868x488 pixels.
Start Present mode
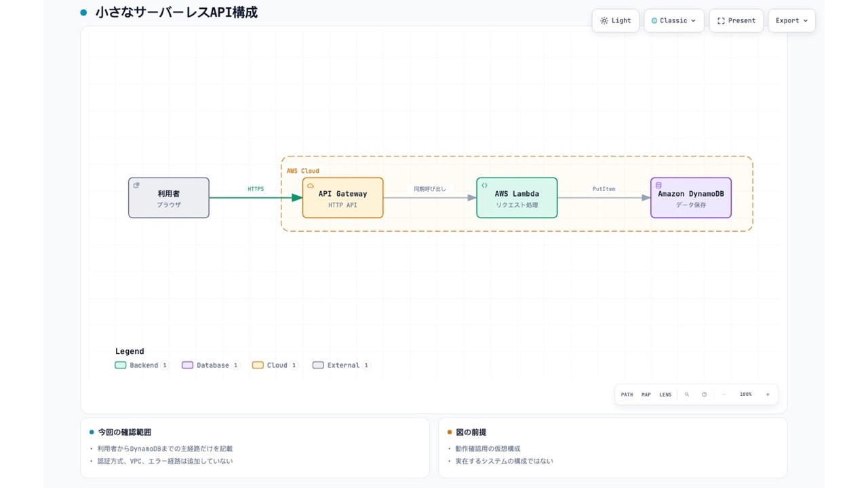736,20
